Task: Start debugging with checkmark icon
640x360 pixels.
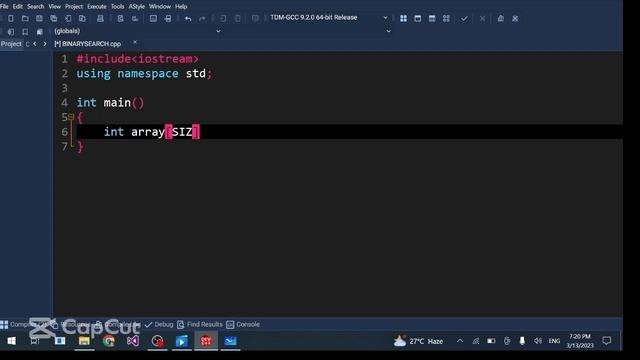Action: tap(464, 18)
